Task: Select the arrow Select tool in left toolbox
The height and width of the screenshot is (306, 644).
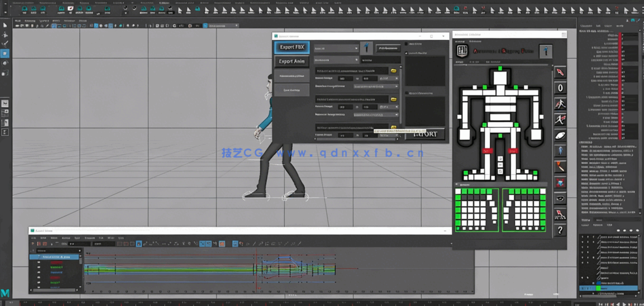Action: [5, 25]
